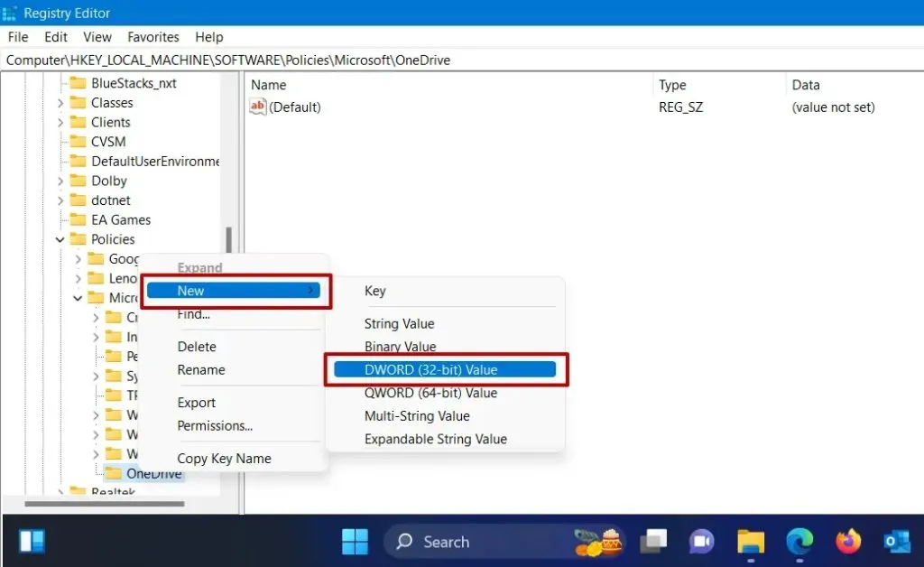Open the Edit menu
The image size is (924, 567).
(55, 37)
